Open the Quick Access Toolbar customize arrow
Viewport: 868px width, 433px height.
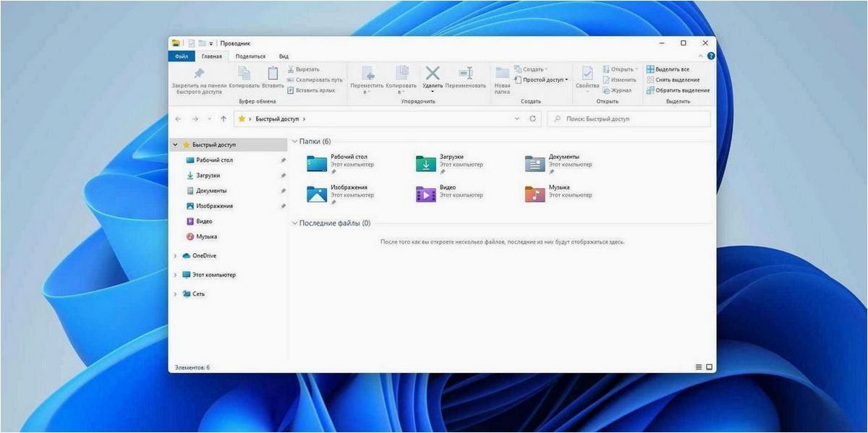coord(211,43)
